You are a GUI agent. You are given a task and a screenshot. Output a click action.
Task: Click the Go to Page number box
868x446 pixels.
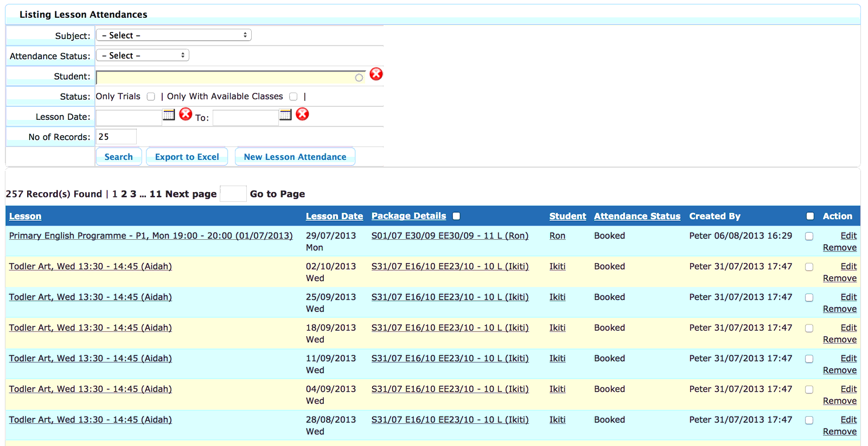233,194
